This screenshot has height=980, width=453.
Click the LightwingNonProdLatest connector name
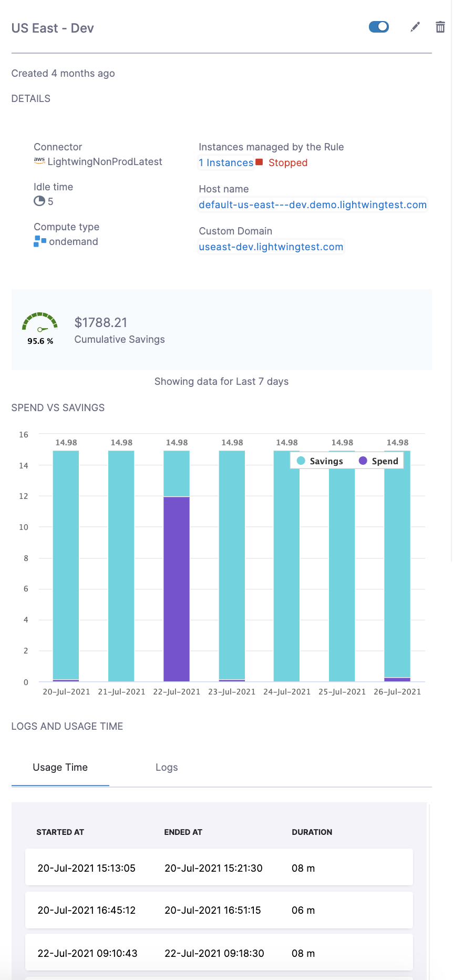click(105, 162)
